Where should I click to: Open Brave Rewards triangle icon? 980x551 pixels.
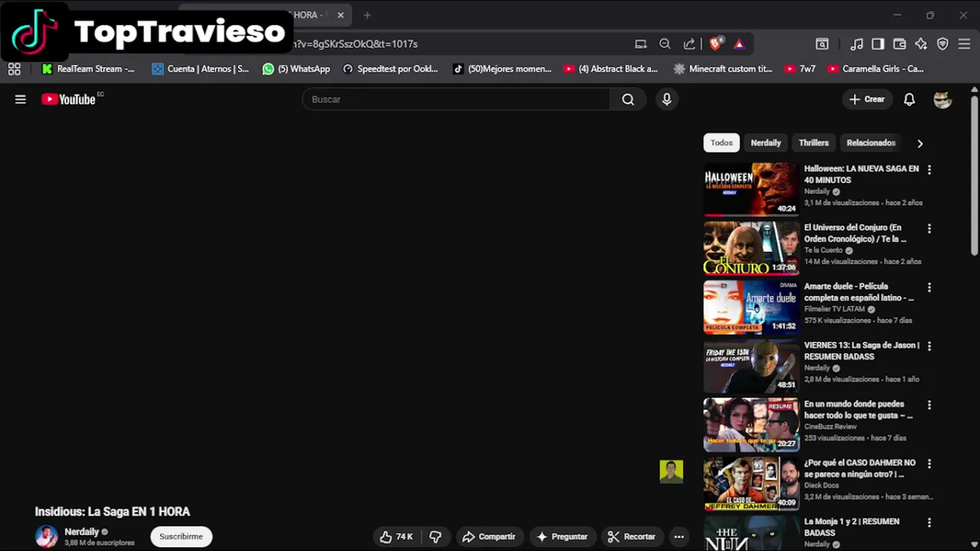[x=739, y=44]
